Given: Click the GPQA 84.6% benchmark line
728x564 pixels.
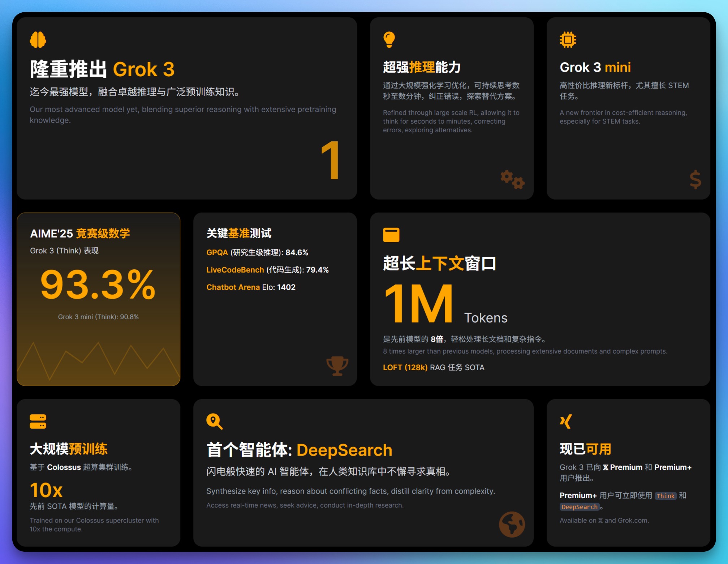Looking at the screenshot, I should click(x=257, y=252).
